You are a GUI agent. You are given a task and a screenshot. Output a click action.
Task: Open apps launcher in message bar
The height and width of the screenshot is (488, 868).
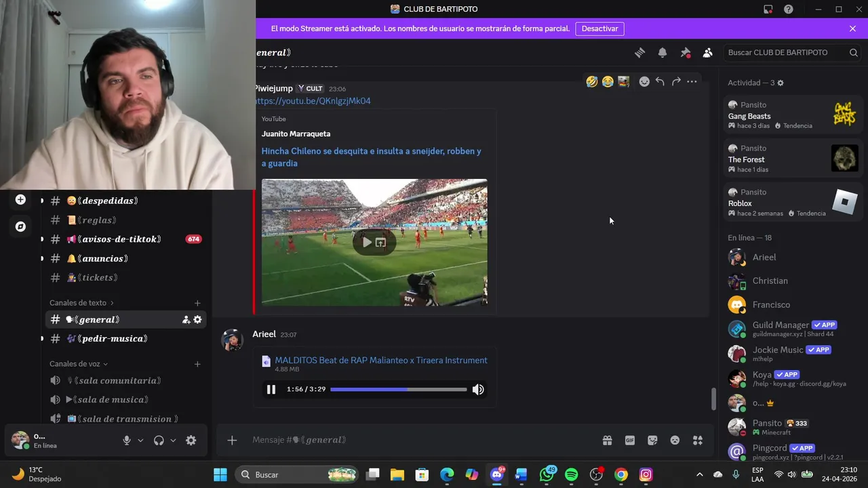(x=698, y=441)
